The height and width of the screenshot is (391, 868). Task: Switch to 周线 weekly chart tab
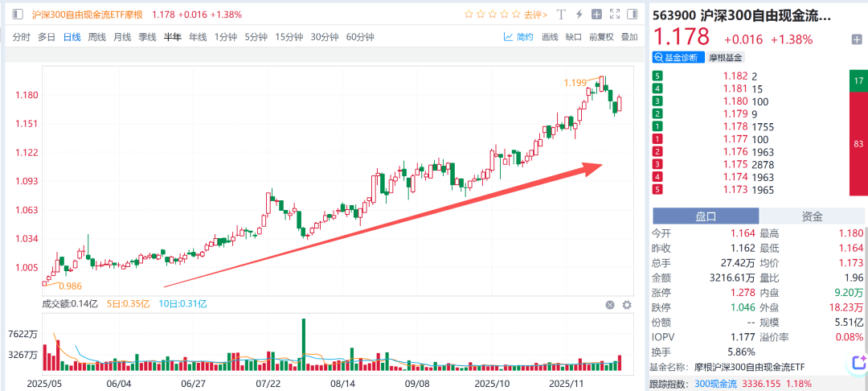click(x=96, y=37)
